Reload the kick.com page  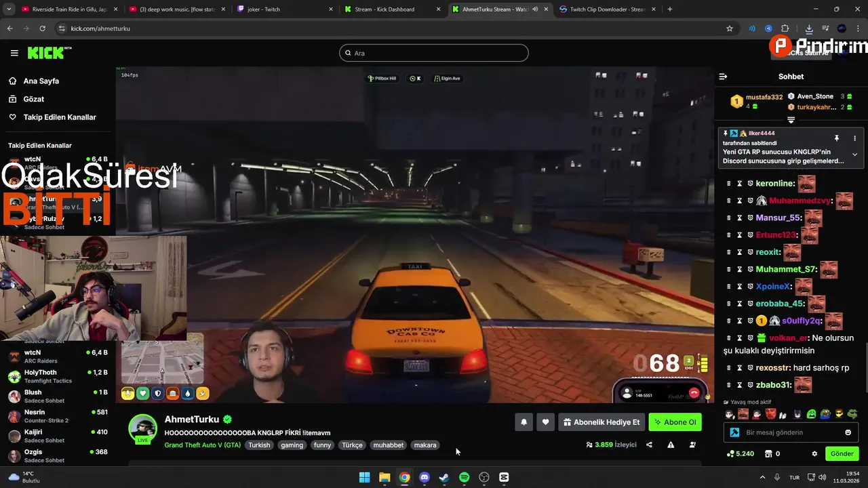(42, 28)
